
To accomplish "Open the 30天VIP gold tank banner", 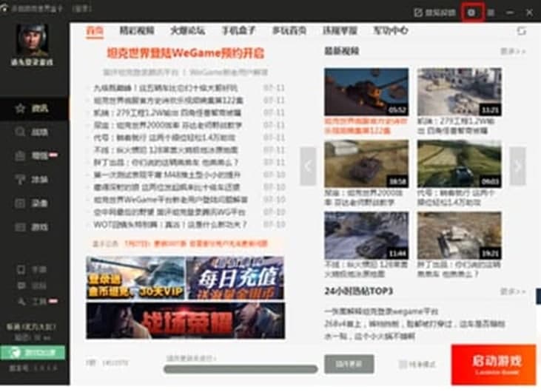I will point(135,278).
